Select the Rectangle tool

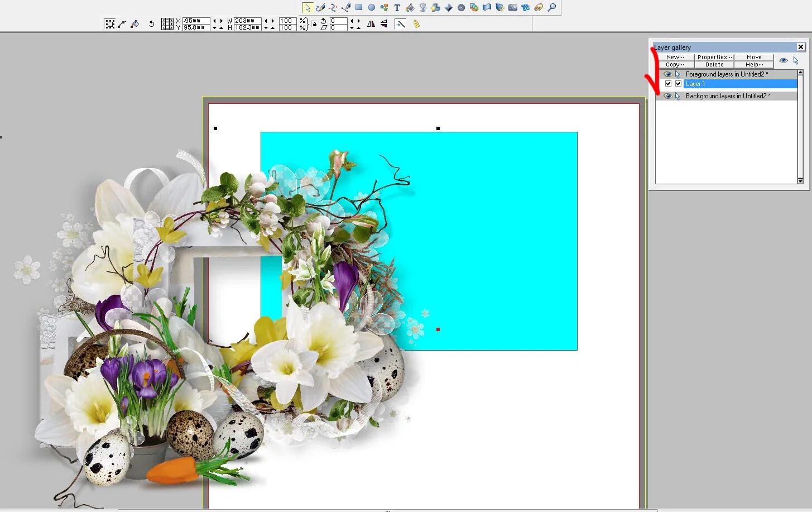click(x=359, y=8)
